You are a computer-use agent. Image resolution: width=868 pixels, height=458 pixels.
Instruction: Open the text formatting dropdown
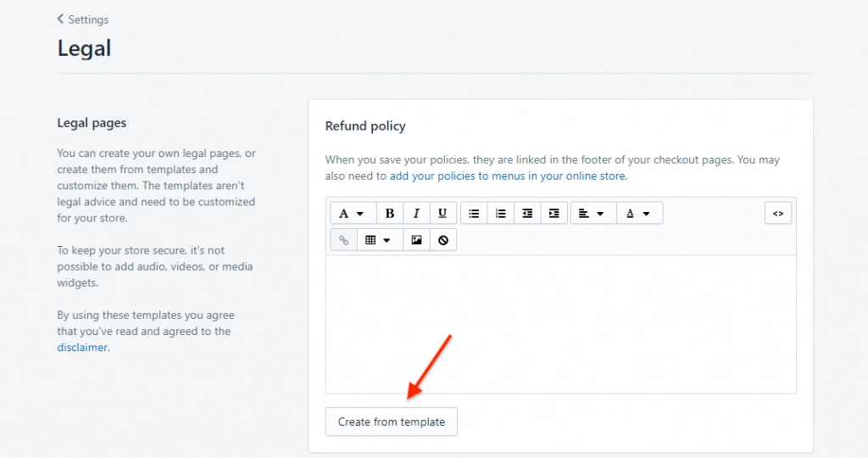click(x=352, y=213)
